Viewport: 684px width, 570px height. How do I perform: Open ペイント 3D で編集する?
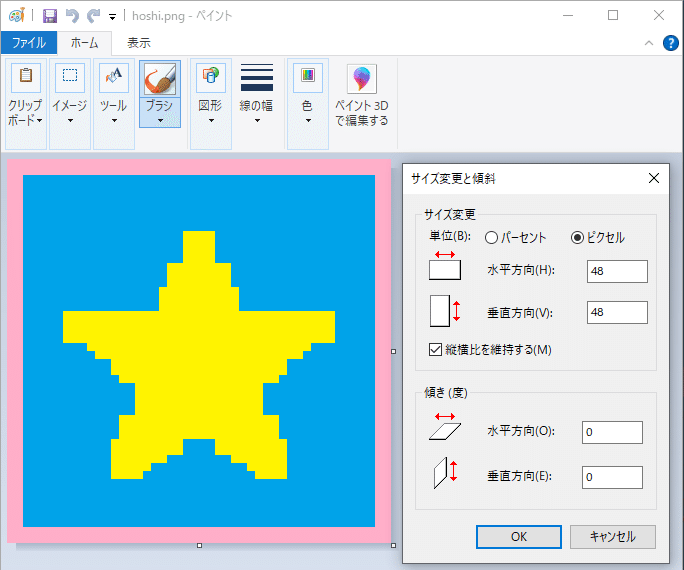(362, 96)
